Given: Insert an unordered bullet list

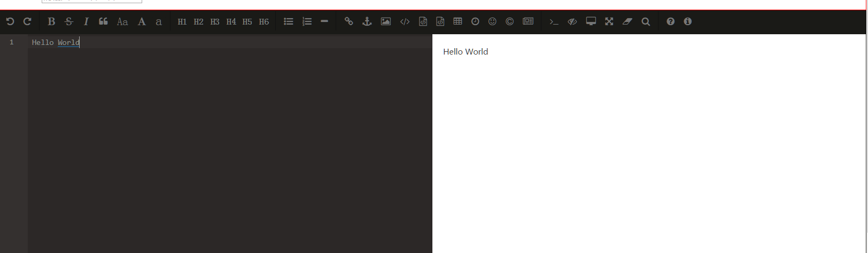Looking at the screenshot, I should (x=289, y=21).
